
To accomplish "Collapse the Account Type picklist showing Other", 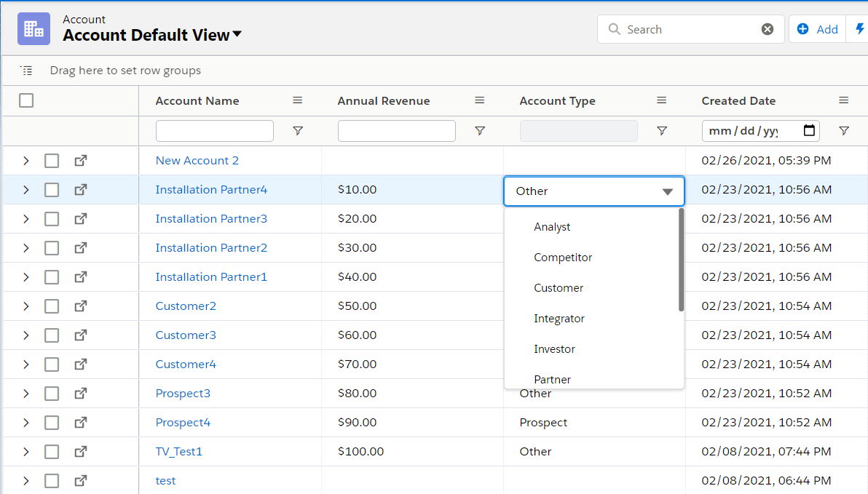I will click(667, 191).
